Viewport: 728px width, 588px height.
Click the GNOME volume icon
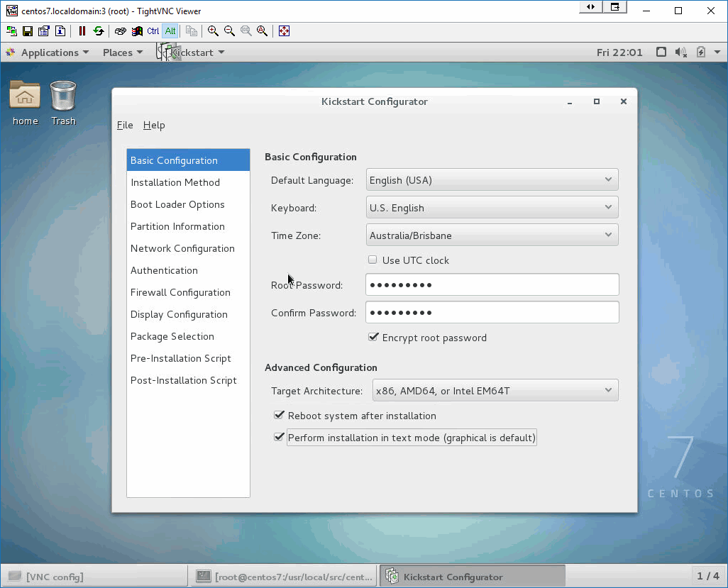tap(681, 52)
